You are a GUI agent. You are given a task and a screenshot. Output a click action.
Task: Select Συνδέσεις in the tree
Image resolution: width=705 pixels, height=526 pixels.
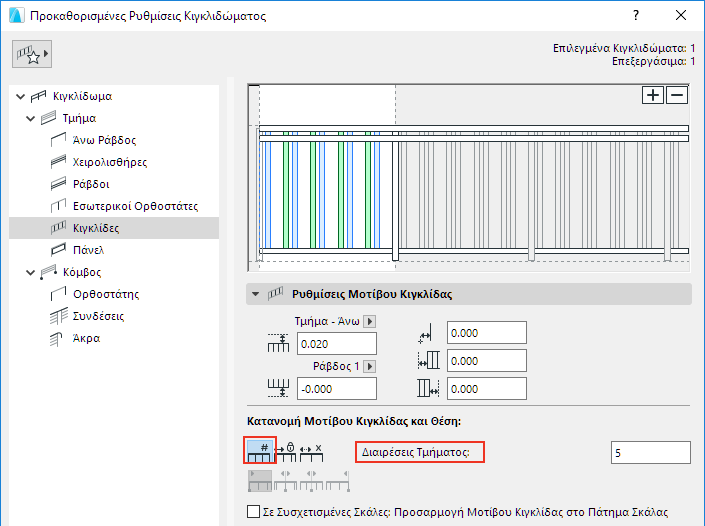pyautogui.click(x=98, y=316)
